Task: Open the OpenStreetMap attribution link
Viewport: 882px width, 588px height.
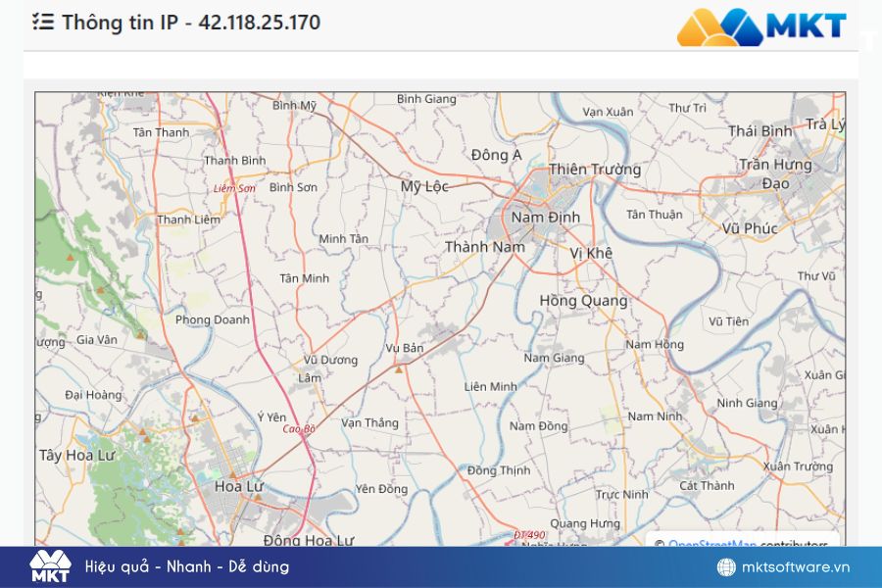Action: [711, 545]
